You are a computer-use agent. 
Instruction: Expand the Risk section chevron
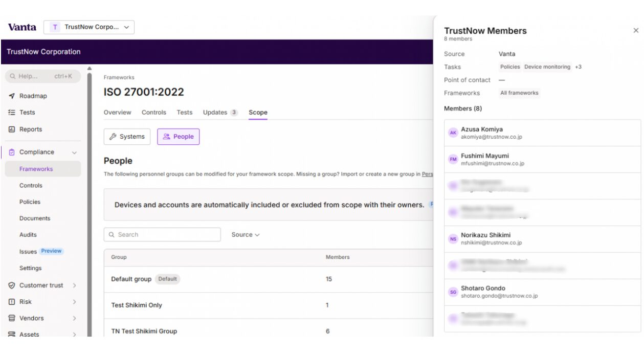tap(74, 302)
